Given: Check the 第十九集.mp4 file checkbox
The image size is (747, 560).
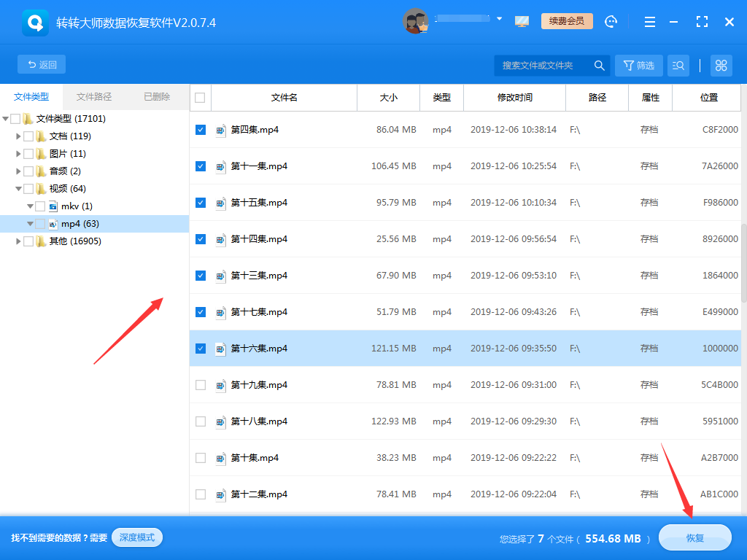Looking at the screenshot, I should (201, 385).
